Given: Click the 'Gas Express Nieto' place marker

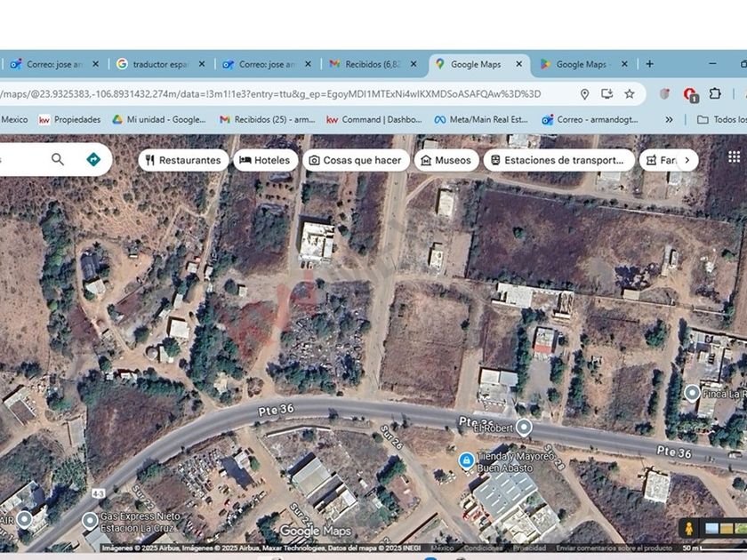Looking at the screenshot, I should [90, 521].
